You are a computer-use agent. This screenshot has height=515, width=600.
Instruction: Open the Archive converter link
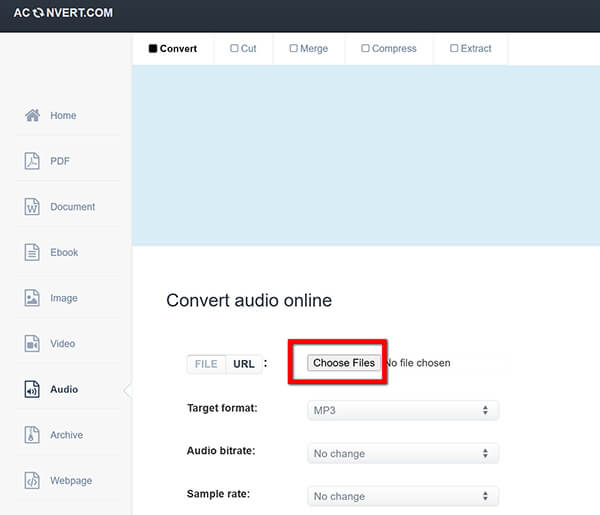tap(67, 435)
